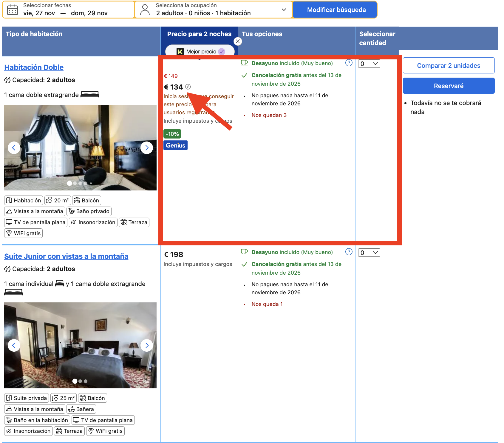Click 'Nos quedan 3' availability text

tap(269, 115)
